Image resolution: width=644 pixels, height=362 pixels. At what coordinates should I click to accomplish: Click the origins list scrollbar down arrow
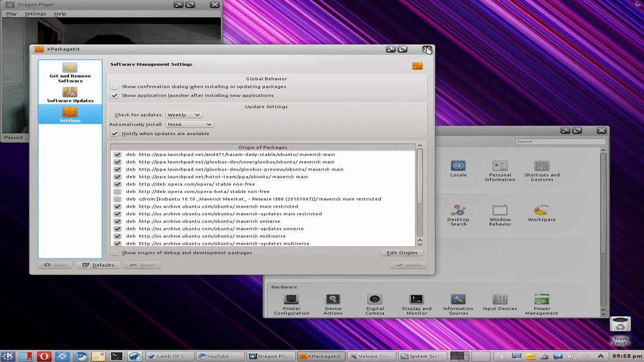coord(420,244)
